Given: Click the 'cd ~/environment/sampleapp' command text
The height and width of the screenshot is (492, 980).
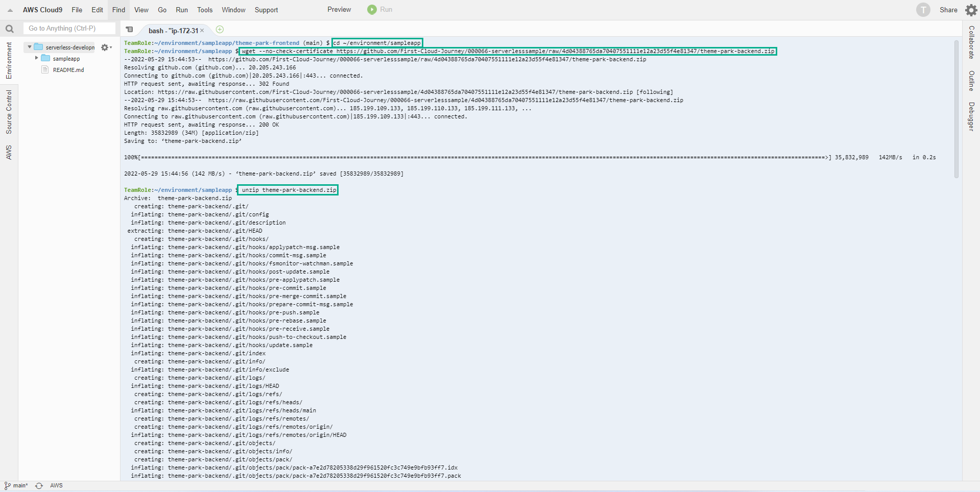Looking at the screenshot, I should [377, 43].
